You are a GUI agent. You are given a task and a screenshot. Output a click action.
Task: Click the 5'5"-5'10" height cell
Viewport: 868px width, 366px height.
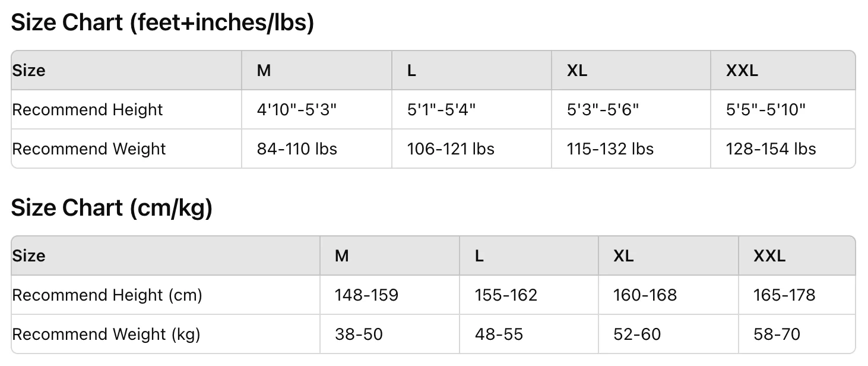click(x=765, y=110)
